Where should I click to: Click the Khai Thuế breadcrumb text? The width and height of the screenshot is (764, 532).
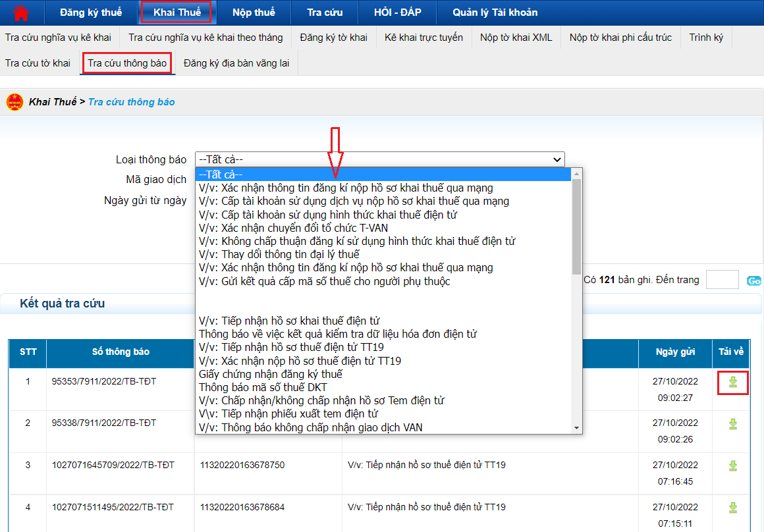53,102
